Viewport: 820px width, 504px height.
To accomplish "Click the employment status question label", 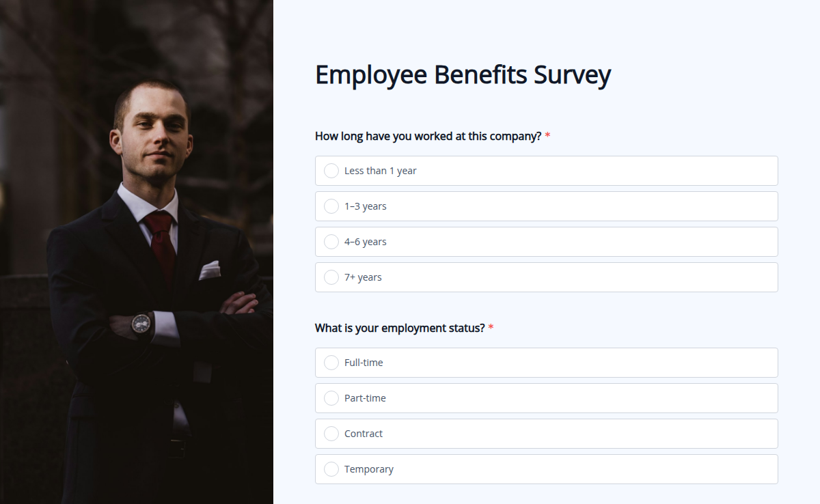I will pos(398,328).
